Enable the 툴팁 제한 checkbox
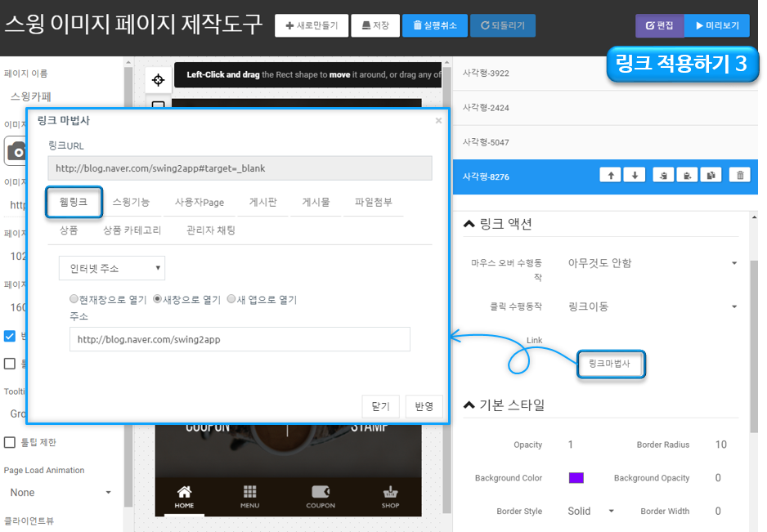 (x=10, y=442)
